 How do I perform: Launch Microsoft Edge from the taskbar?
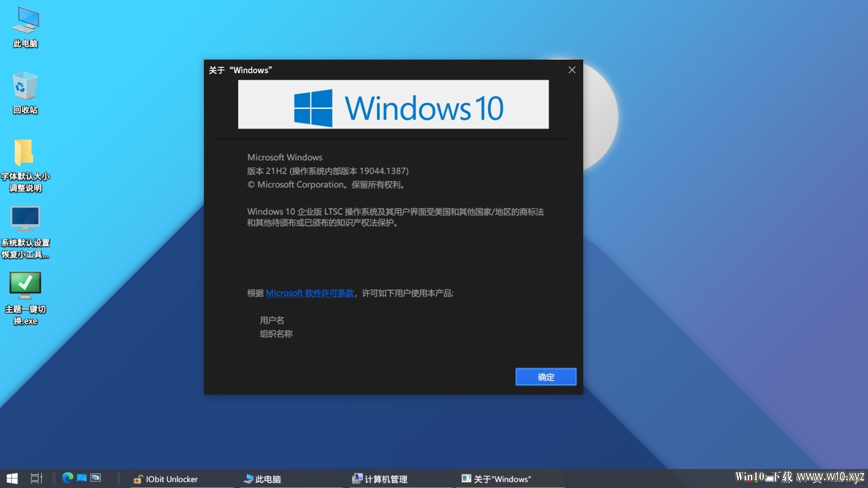click(68, 478)
